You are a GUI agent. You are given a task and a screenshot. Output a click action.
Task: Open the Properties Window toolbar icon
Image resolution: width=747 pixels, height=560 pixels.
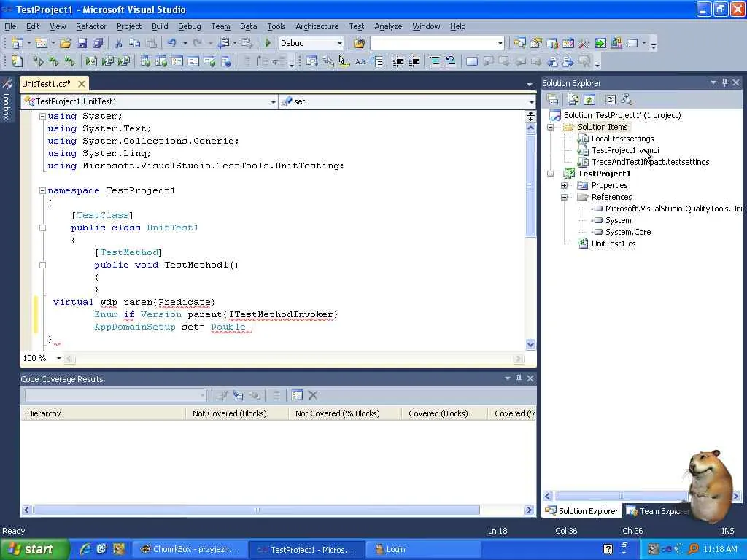pos(536,43)
